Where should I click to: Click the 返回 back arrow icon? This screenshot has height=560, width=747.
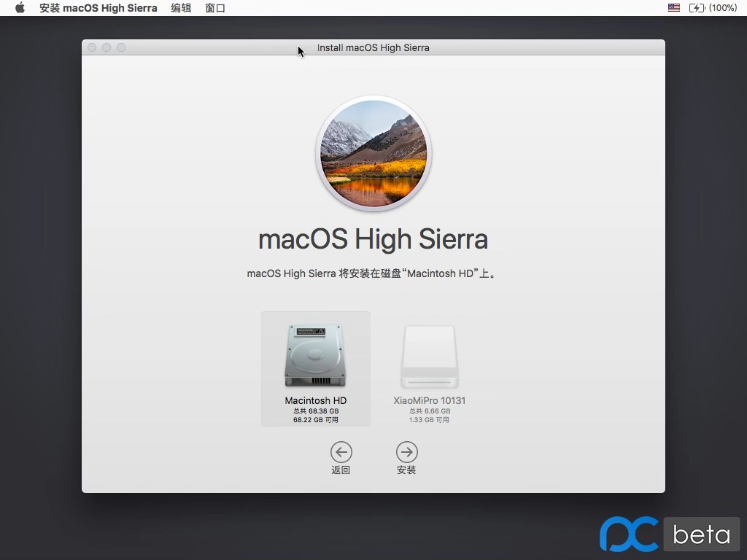341,452
